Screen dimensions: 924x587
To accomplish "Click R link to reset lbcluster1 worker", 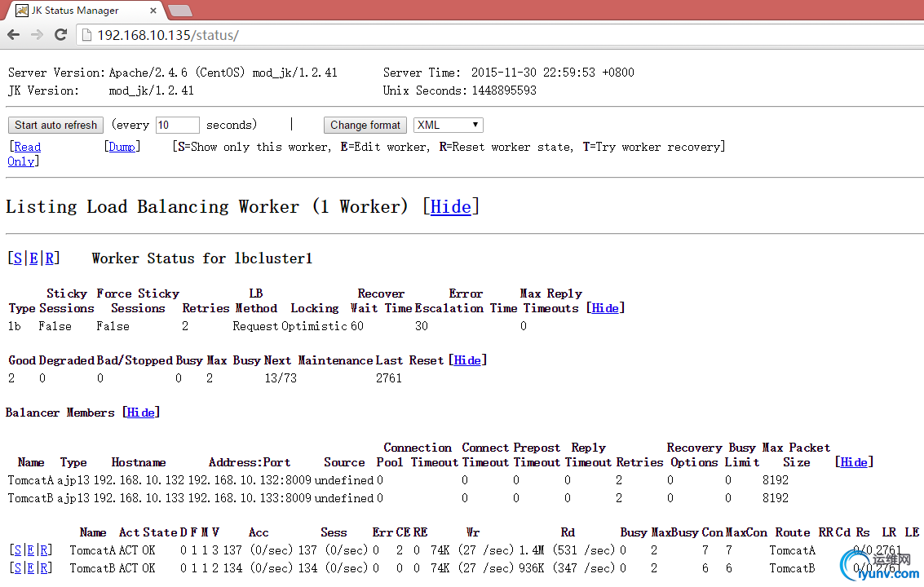I will pos(50,258).
